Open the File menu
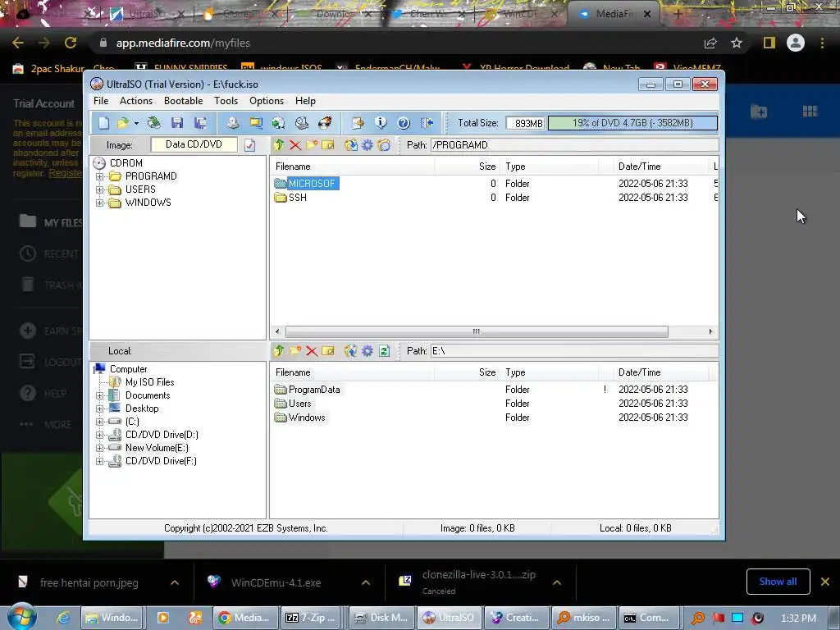Screen dimensions: 840x630 [101, 101]
